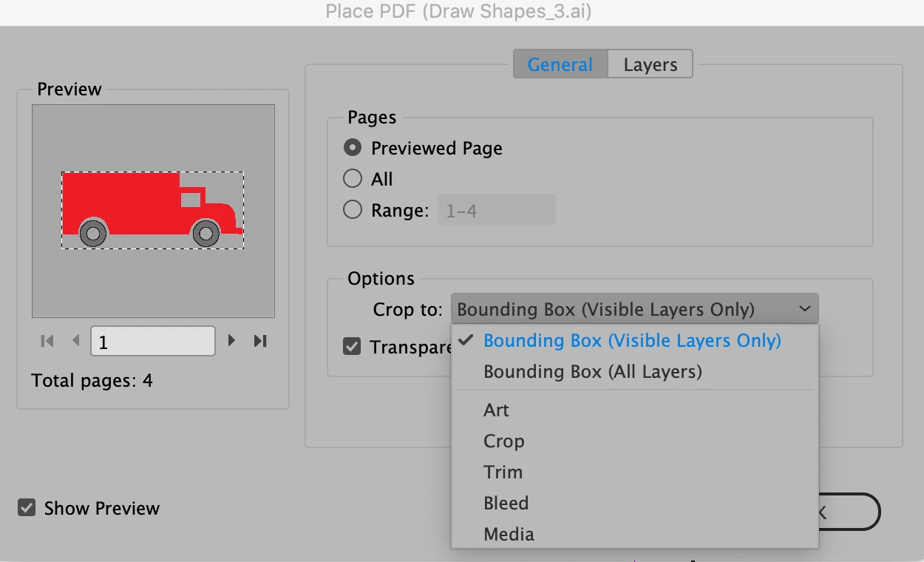Viewport: 924px width, 562px height.
Task: Click the partially hidden OK button
Action: 849,512
